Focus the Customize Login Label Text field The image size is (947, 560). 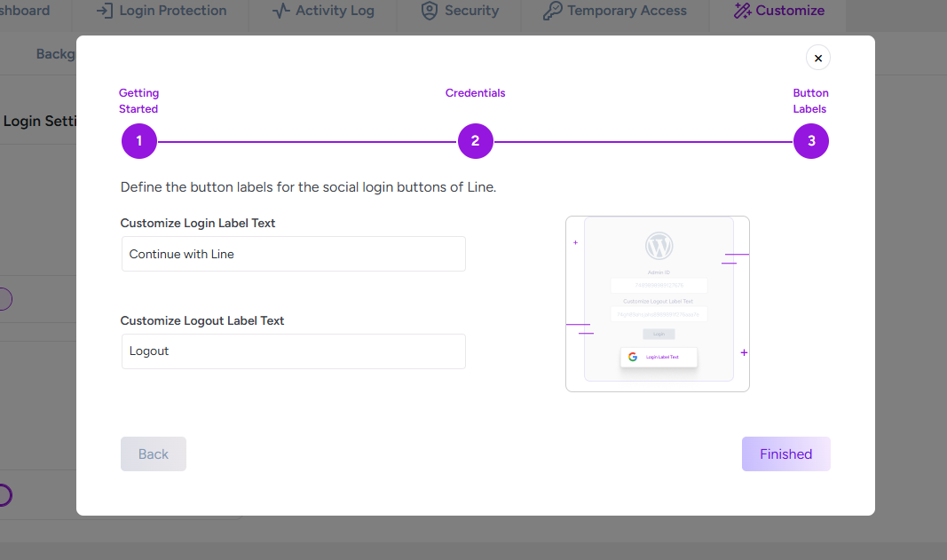pyautogui.click(x=293, y=254)
